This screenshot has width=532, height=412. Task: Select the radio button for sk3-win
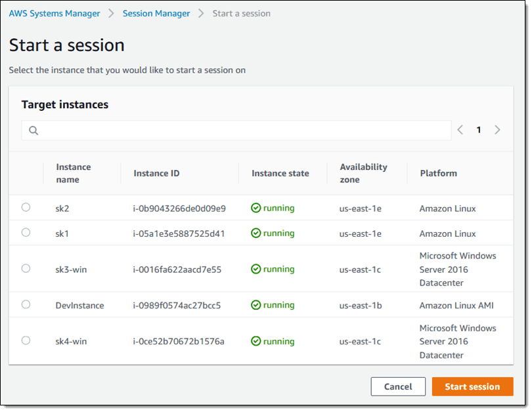coord(25,269)
